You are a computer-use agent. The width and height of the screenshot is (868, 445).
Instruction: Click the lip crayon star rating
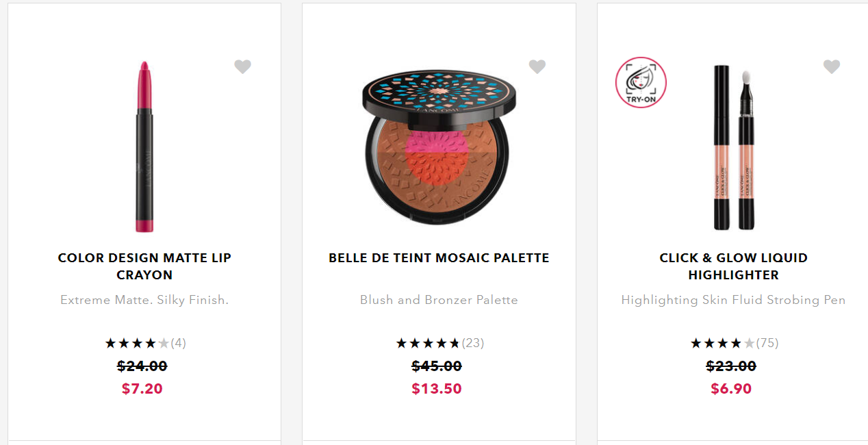click(x=136, y=343)
